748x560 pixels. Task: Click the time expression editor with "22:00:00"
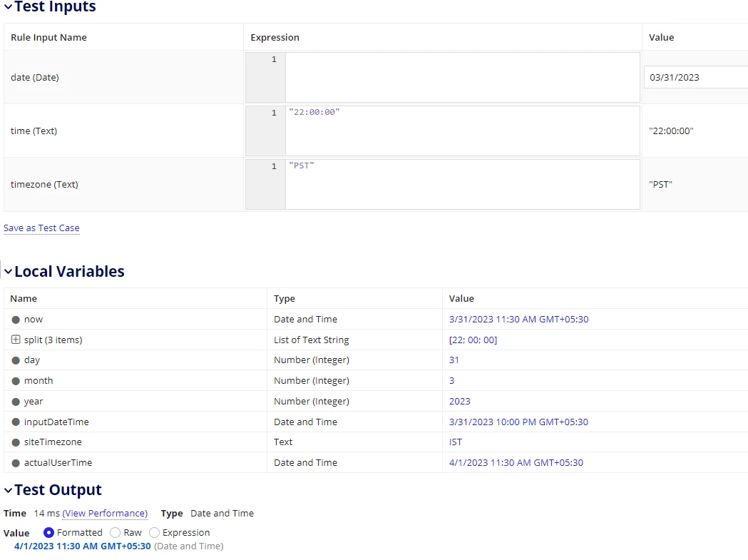(x=462, y=131)
